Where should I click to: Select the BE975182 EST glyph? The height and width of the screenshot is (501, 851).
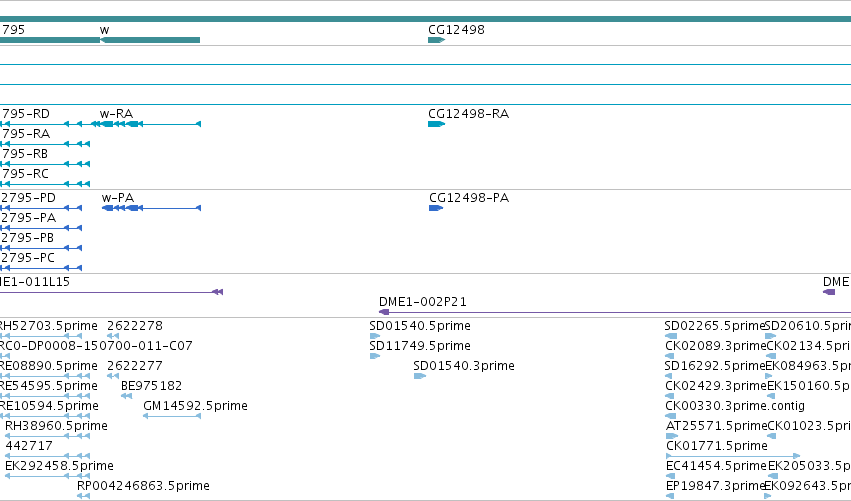(126, 396)
